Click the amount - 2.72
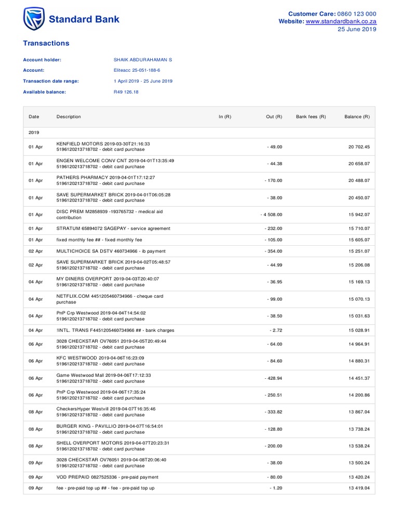Image resolution: width=399 pixels, height=532 pixels. tap(276, 330)
